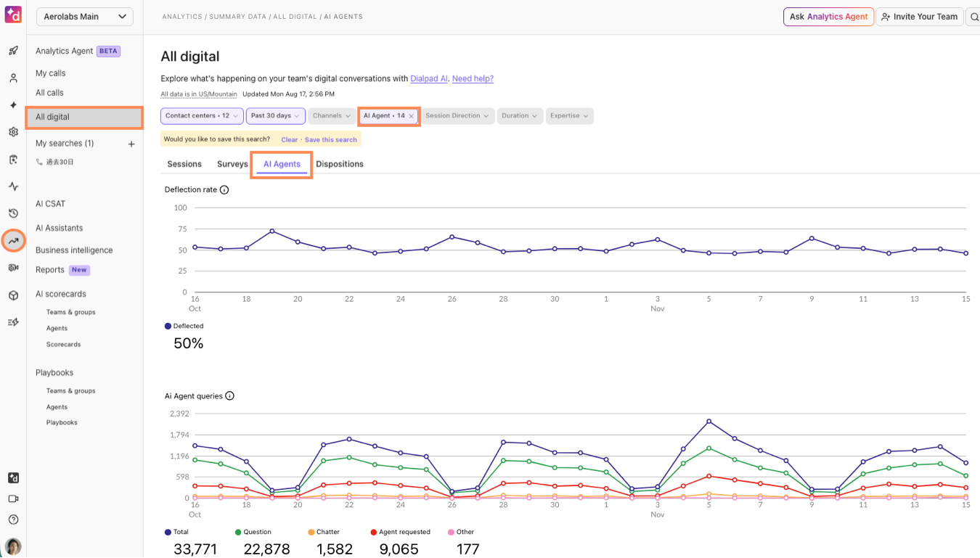
Task: Open the Expertise filter dropdown
Action: [x=569, y=116]
